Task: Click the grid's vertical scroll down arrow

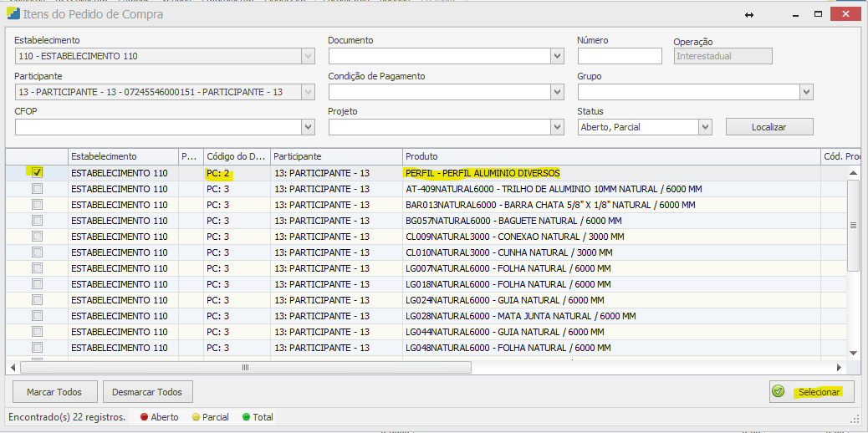Action: 853,353
